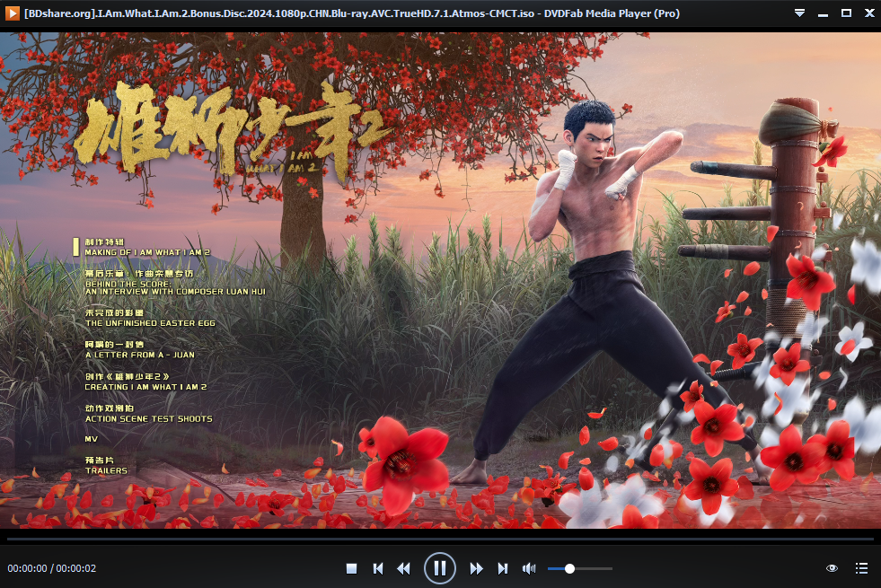Open Creating I Am What I Am 2
Image resolution: width=881 pixels, height=588 pixels.
tap(145, 382)
